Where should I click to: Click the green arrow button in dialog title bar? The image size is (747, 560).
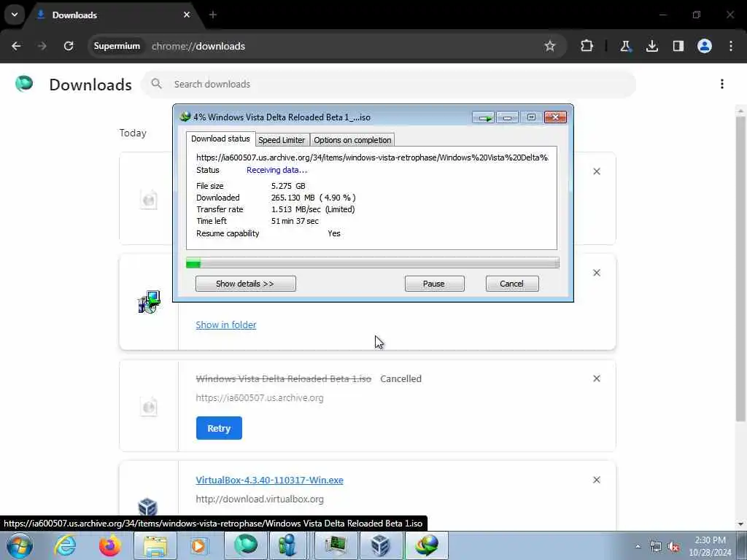484,117
